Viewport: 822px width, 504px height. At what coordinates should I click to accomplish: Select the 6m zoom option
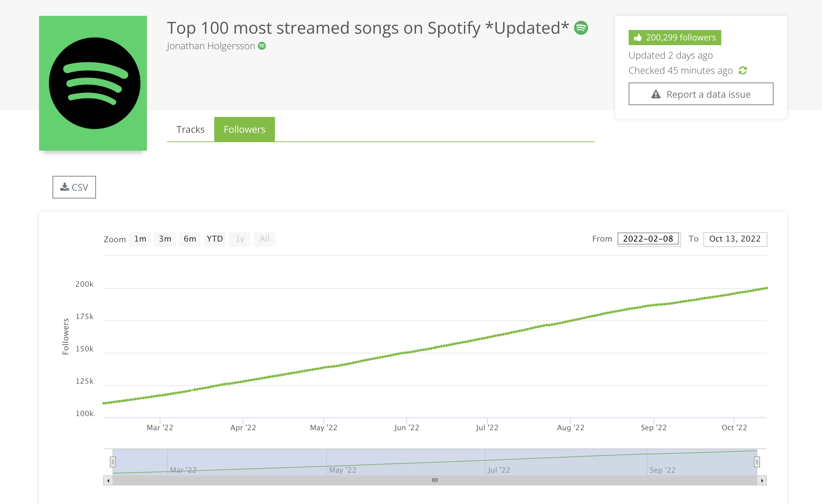pos(189,239)
